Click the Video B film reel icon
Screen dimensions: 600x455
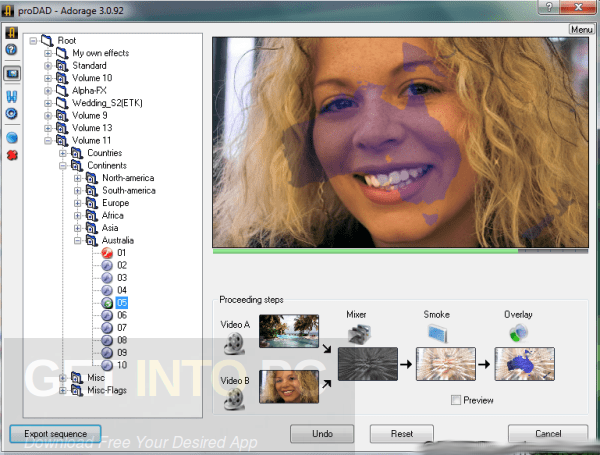234,399
